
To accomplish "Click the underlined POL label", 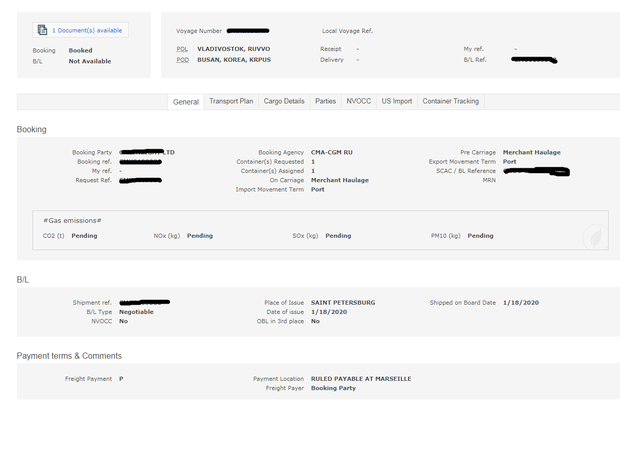I will tap(182, 48).
